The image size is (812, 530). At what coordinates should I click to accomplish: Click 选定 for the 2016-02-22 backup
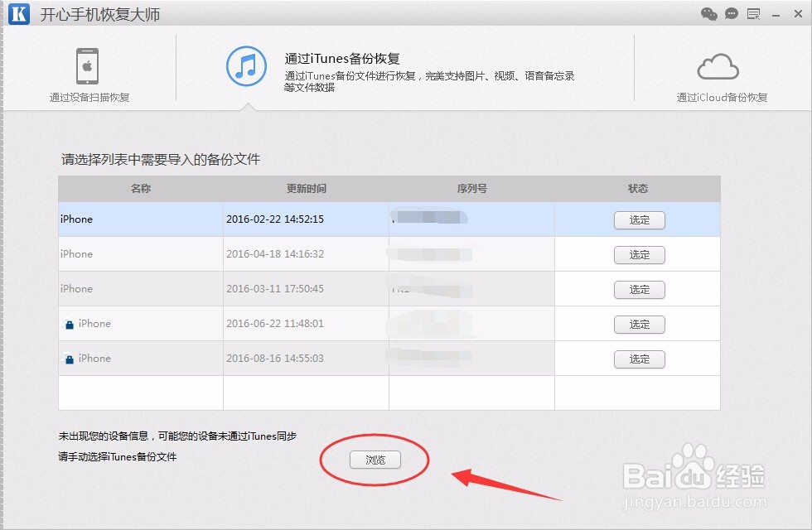pyautogui.click(x=639, y=220)
